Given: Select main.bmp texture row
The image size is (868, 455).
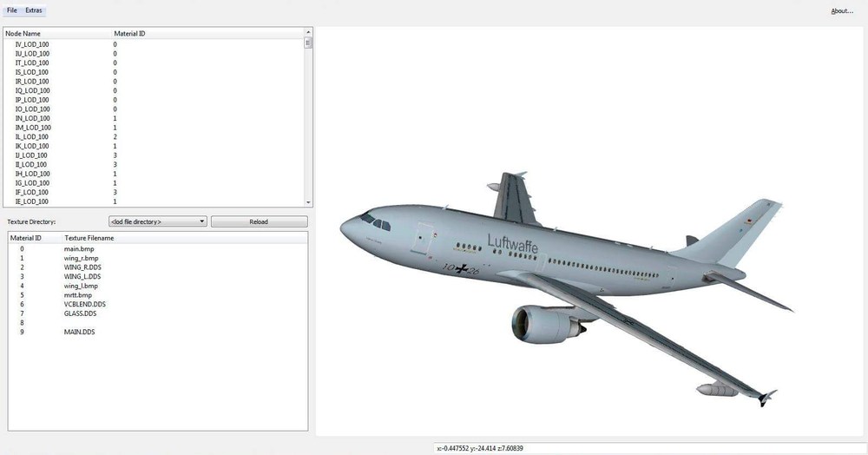Looking at the screenshot, I should click(x=158, y=249).
